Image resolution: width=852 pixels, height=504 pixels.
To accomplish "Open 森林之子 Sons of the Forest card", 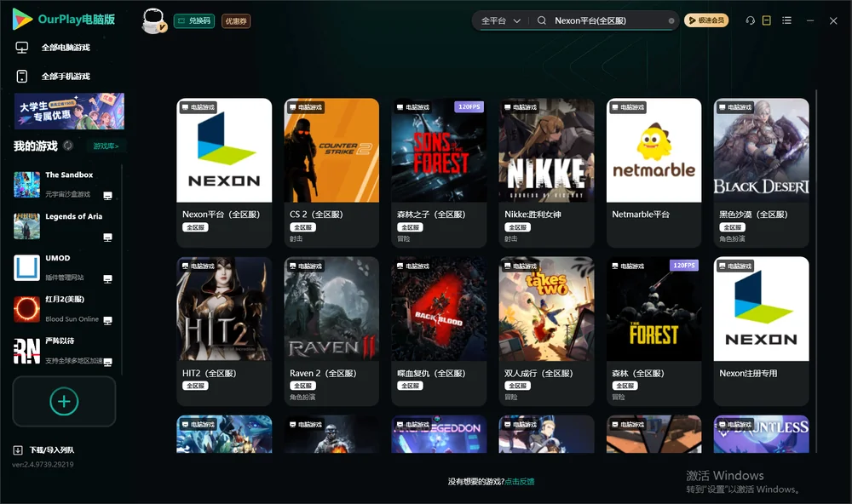I will tap(439, 173).
